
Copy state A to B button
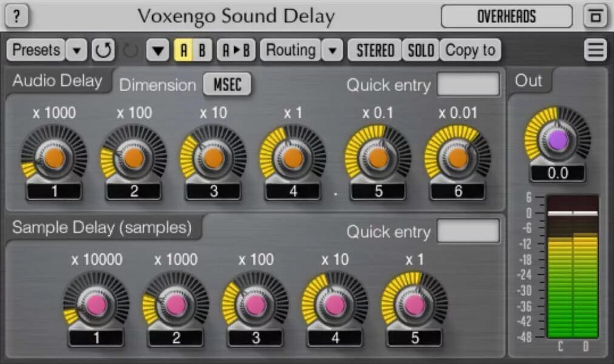click(236, 50)
